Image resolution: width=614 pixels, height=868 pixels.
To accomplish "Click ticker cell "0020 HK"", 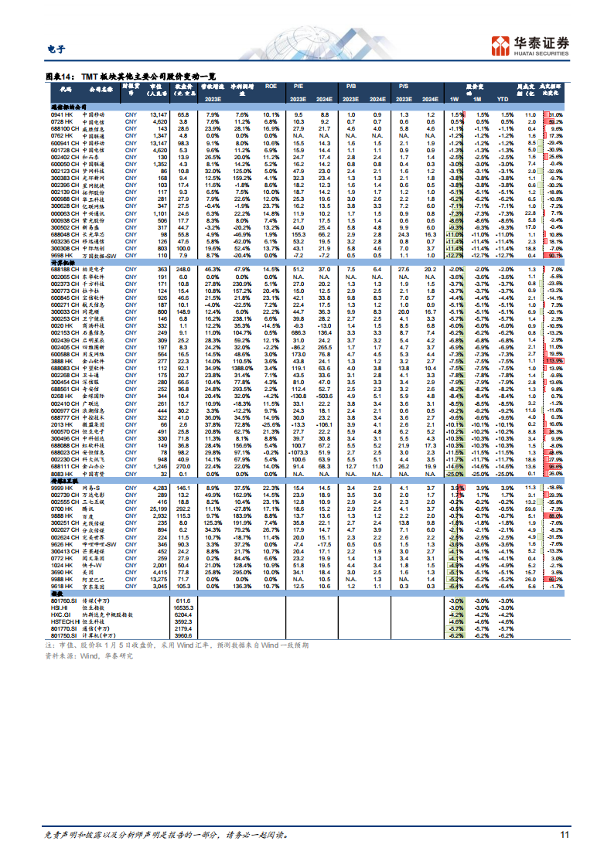I will (x=61, y=326).
